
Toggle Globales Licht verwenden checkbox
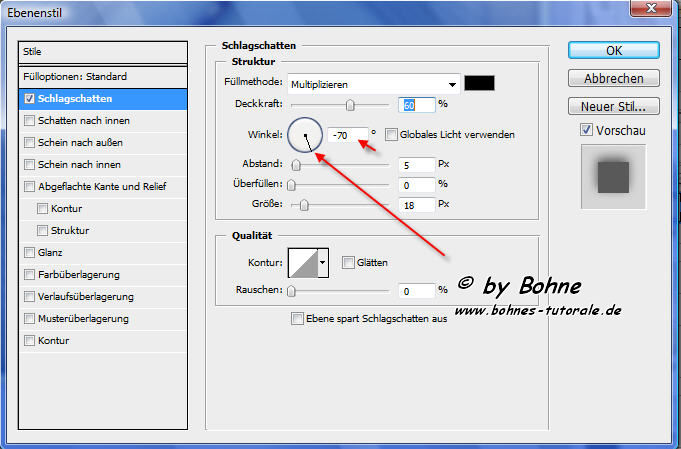coord(391,134)
